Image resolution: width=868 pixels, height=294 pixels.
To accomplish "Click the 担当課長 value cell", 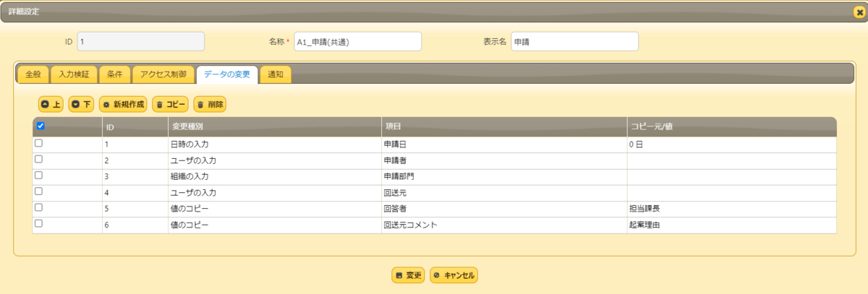I will (732, 209).
